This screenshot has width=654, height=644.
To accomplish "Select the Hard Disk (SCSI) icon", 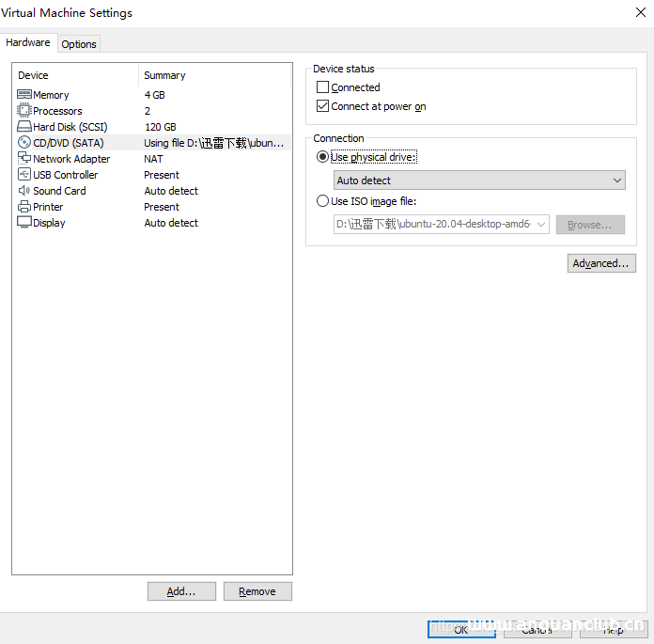I will [24, 127].
